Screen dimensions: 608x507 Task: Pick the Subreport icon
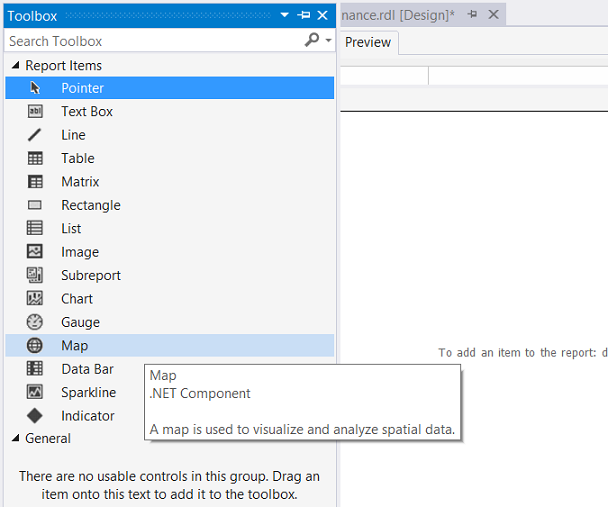coord(35,275)
